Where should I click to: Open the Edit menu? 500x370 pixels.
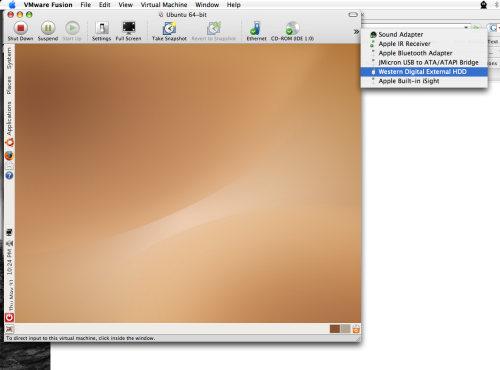click(x=105, y=5)
